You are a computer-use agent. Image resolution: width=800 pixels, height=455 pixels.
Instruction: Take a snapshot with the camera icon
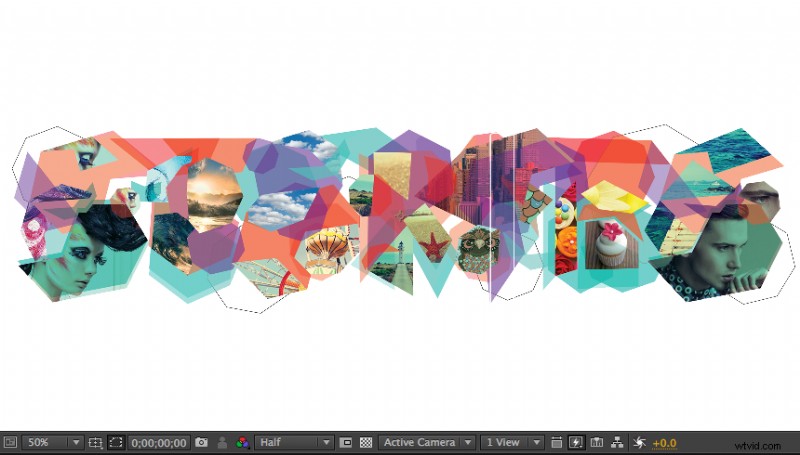click(x=202, y=442)
